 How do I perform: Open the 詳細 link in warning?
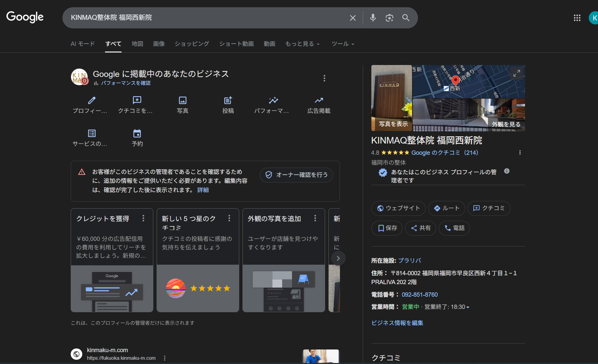(203, 190)
